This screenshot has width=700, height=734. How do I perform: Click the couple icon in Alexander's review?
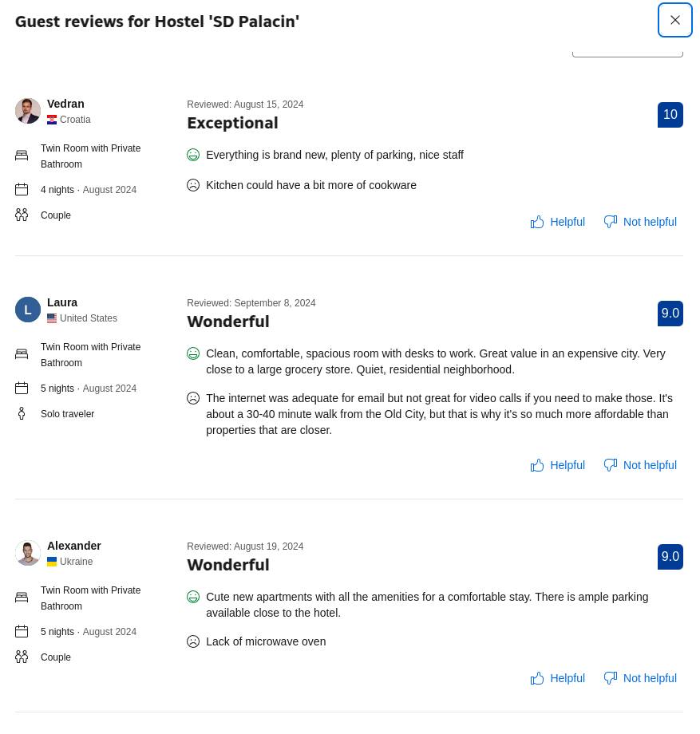tap(22, 657)
